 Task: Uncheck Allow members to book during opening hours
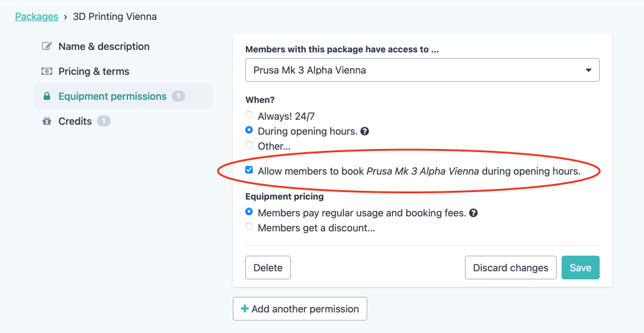pos(250,170)
